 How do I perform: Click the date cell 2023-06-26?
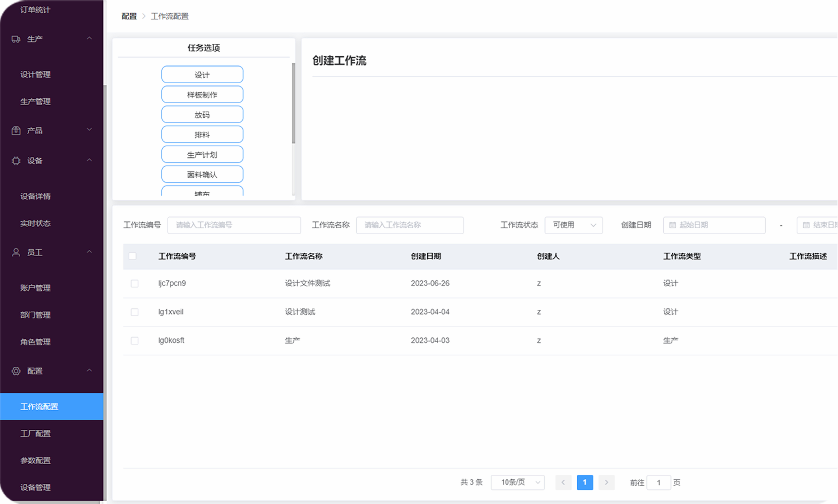[430, 283]
